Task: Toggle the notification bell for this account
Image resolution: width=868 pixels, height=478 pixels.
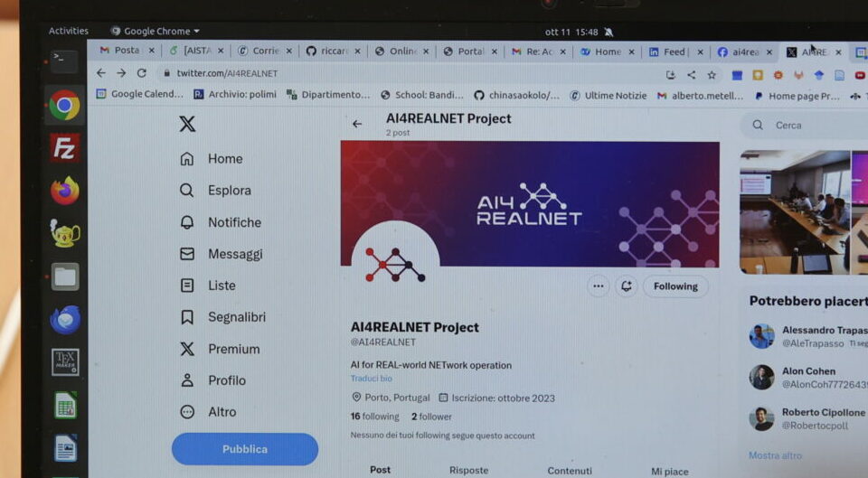Action: pos(626,286)
